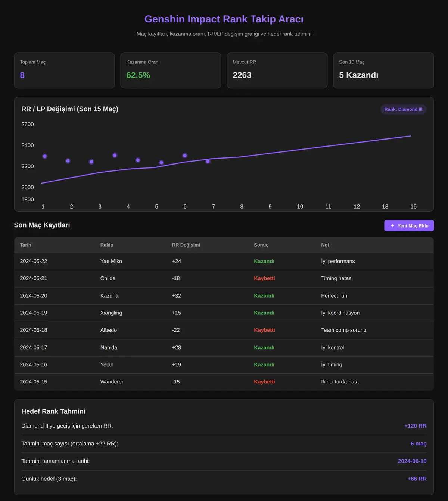Sort by the Tarih column header

click(25, 245)
